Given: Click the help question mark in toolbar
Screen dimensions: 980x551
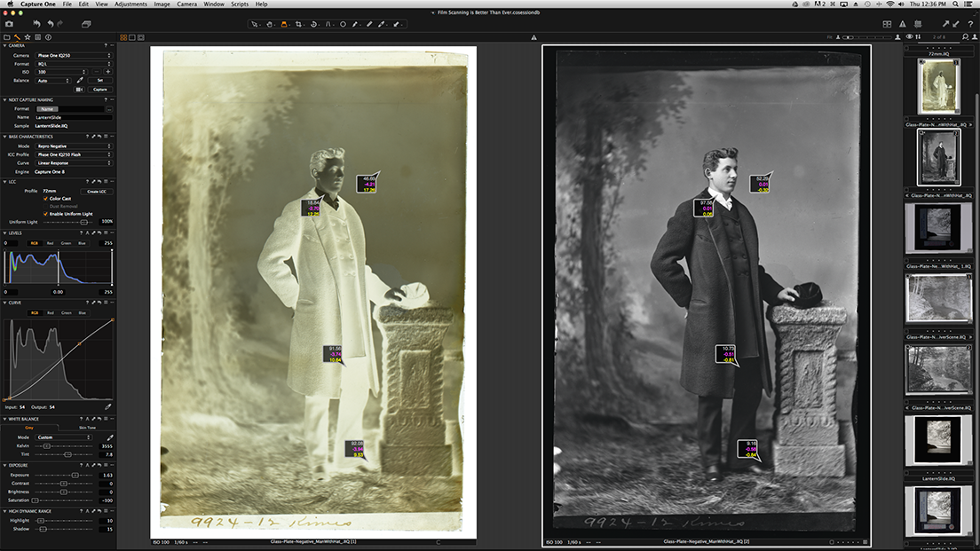Looking at the screenshot, I should [970, 24].
